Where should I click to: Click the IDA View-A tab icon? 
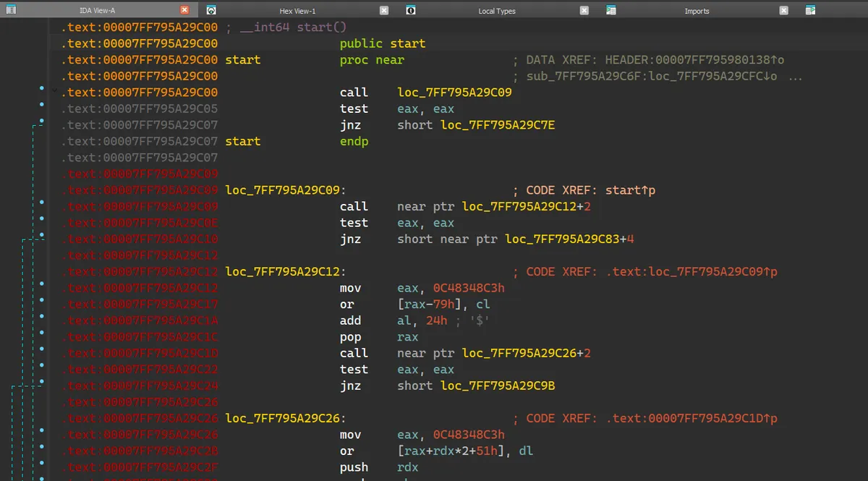(x=11, y=10)
